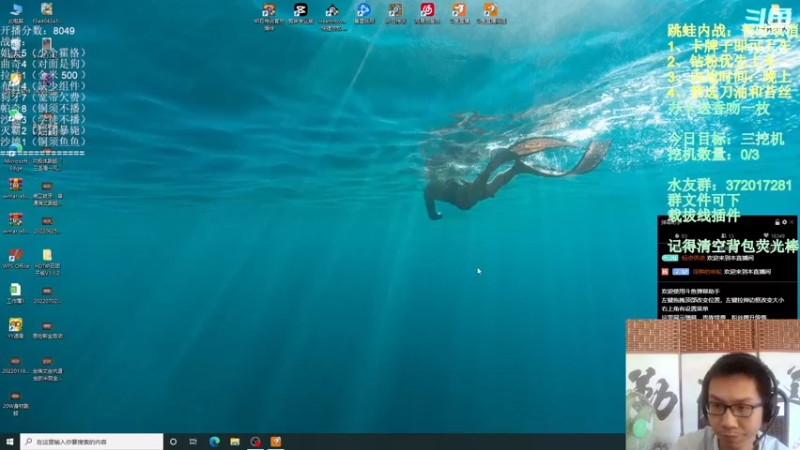Select the 工作簿1 spreadsheet file
The width and height of the screenshot is (800, 450).
pyautogui.click(x=16, y=293)
